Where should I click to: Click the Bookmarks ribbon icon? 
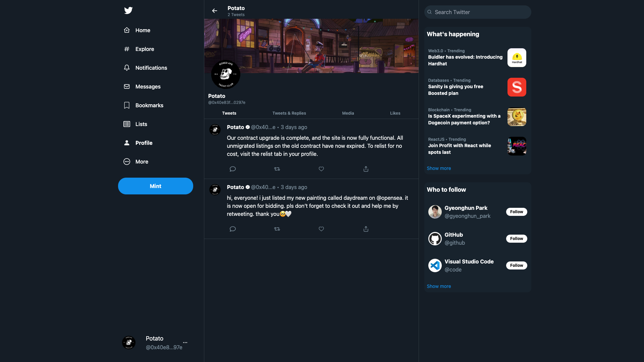click(x=126, y=105)
